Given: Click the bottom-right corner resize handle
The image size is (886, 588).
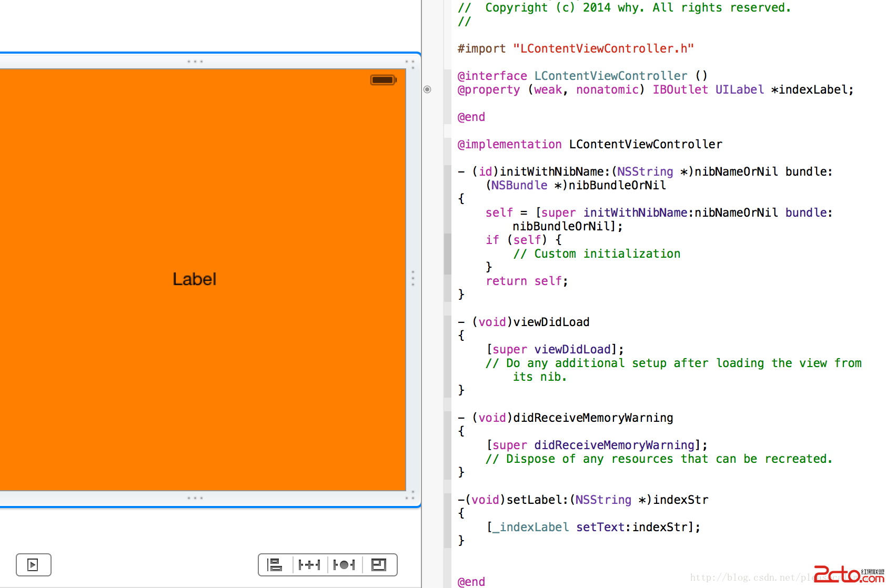Looking at the screenshot, I should coord(410,495).
